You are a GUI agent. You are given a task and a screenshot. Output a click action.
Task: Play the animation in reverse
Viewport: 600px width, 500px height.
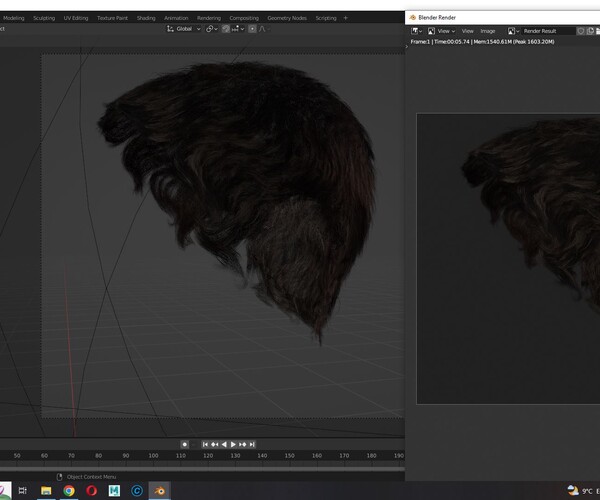[x=224, y=445]
